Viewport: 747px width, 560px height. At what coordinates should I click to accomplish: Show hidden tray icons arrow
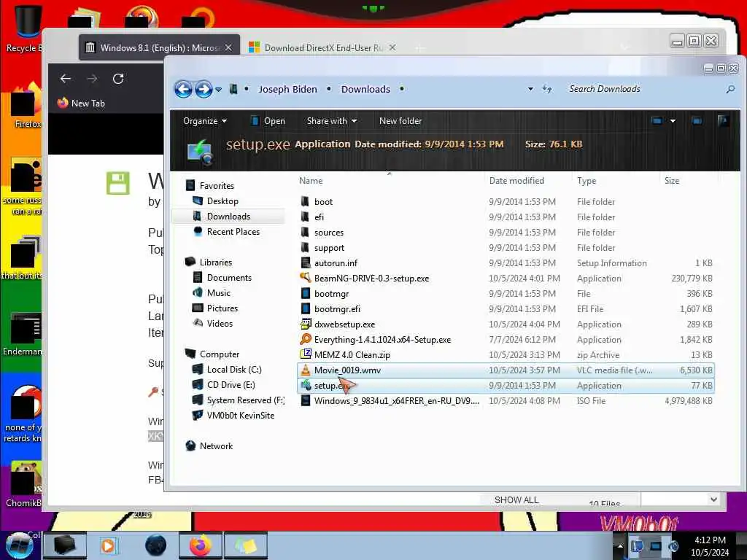pos(619,545)
